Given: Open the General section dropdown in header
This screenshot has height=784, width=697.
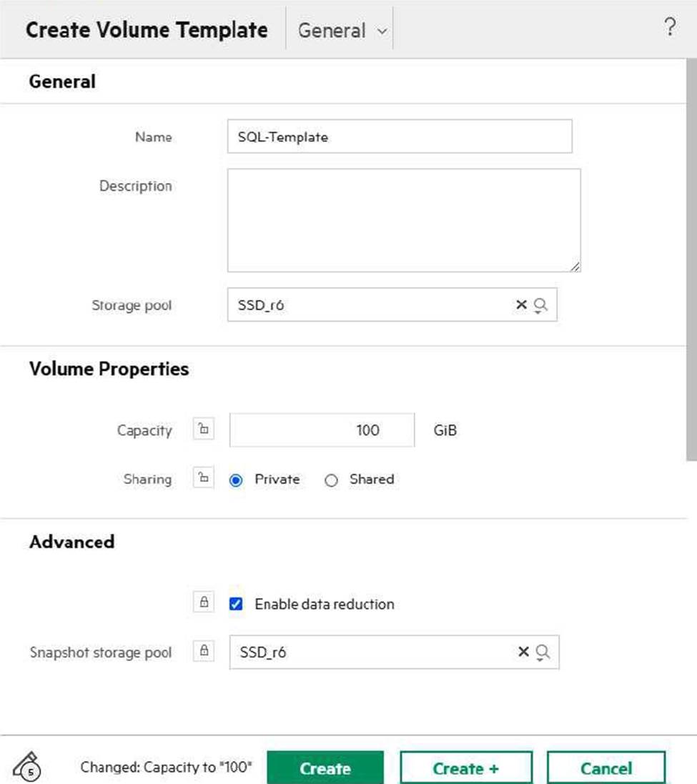Looking at the screenshot, I should pos(342,31).
